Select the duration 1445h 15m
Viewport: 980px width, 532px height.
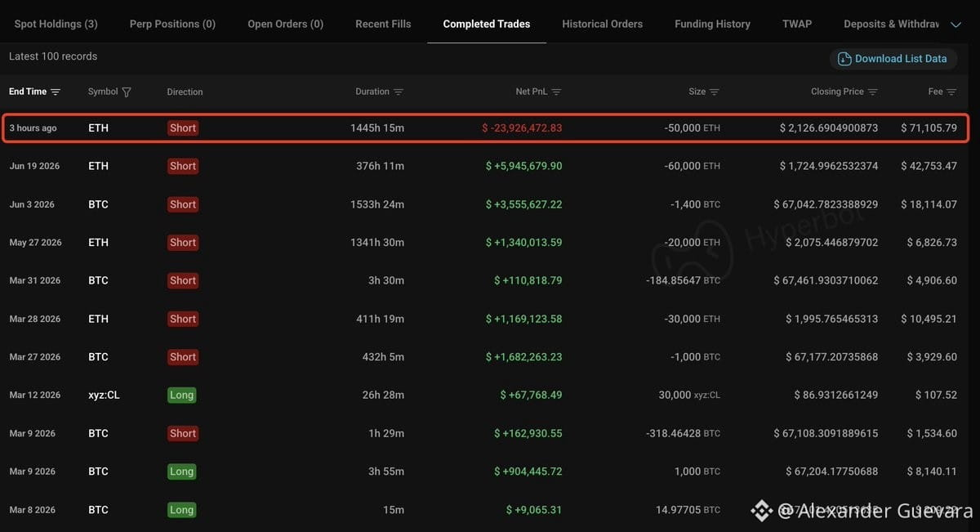(377, 128)
